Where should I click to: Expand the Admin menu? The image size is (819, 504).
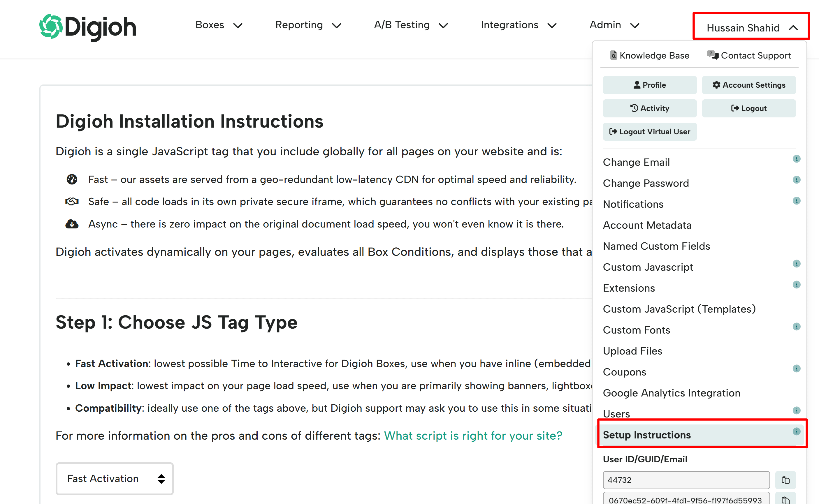click(614, 25)
